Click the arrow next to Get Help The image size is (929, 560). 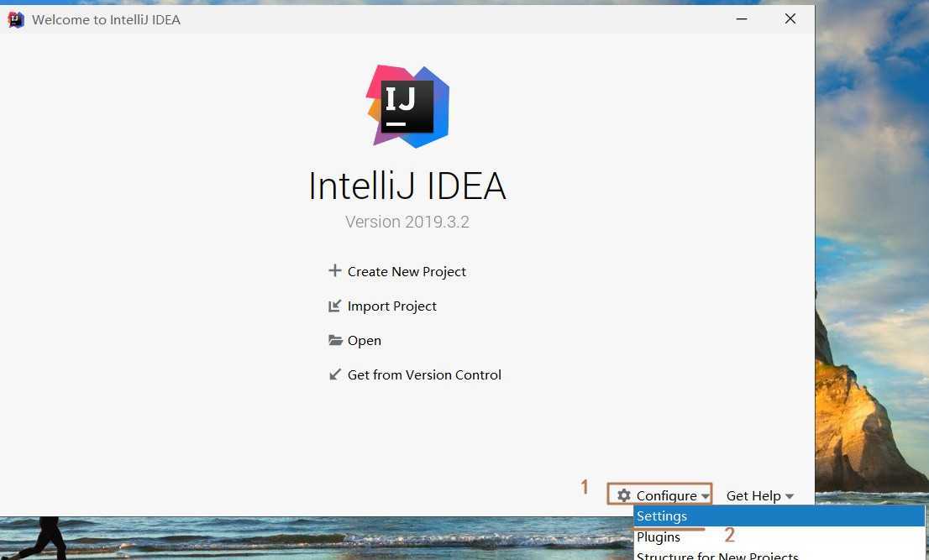point(790,496)
